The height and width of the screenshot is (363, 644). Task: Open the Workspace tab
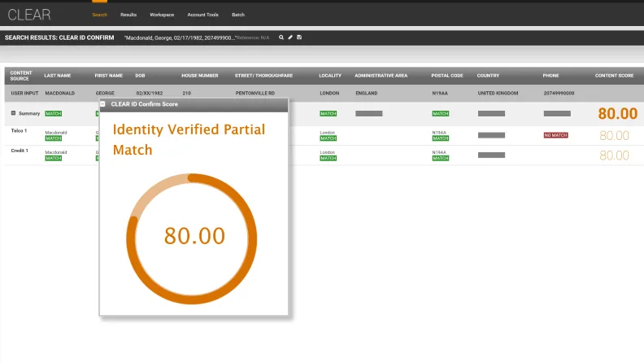162,15
